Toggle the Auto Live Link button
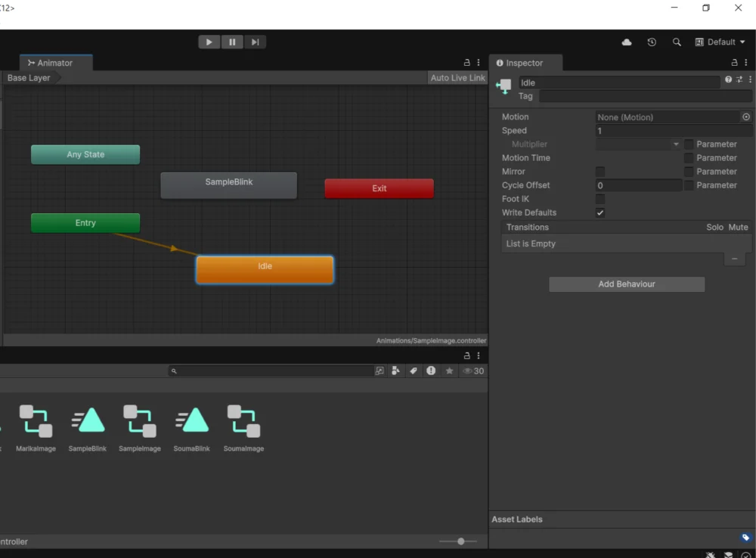The image size is (756, 558). (x=457, y=78)
